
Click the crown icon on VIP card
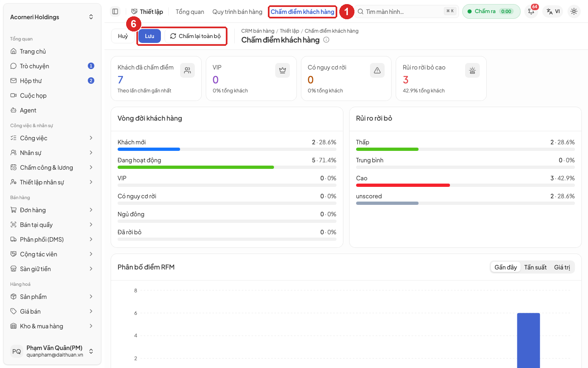[x=283, y=70]
